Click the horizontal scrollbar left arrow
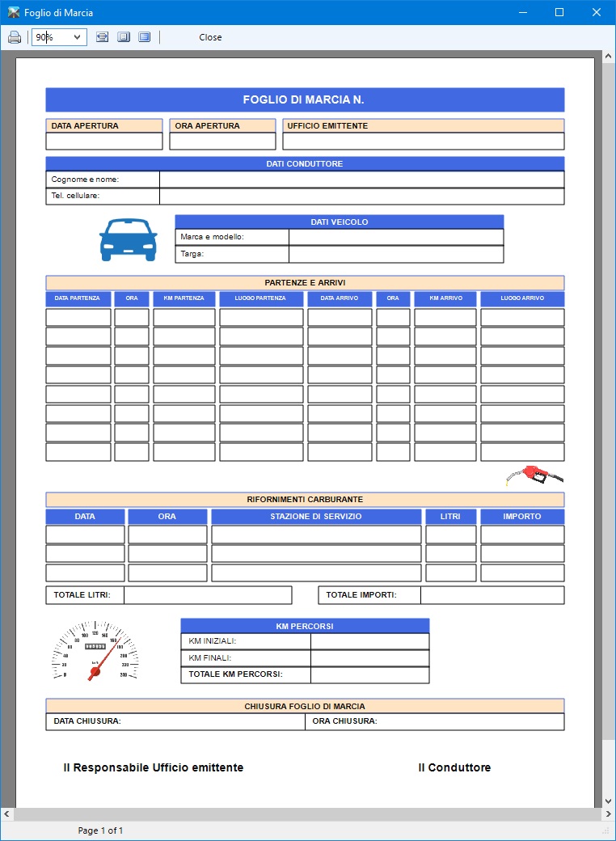616x841 pixels. click(6, 814)
